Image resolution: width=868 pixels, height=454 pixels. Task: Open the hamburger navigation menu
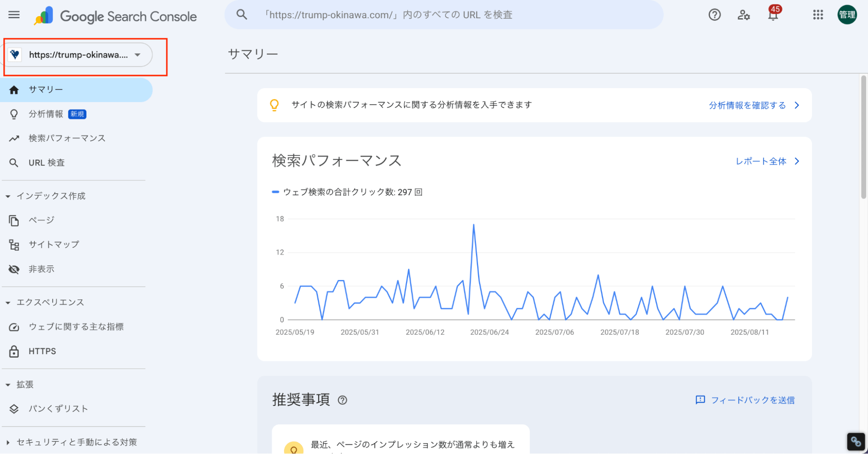point(14,14)
